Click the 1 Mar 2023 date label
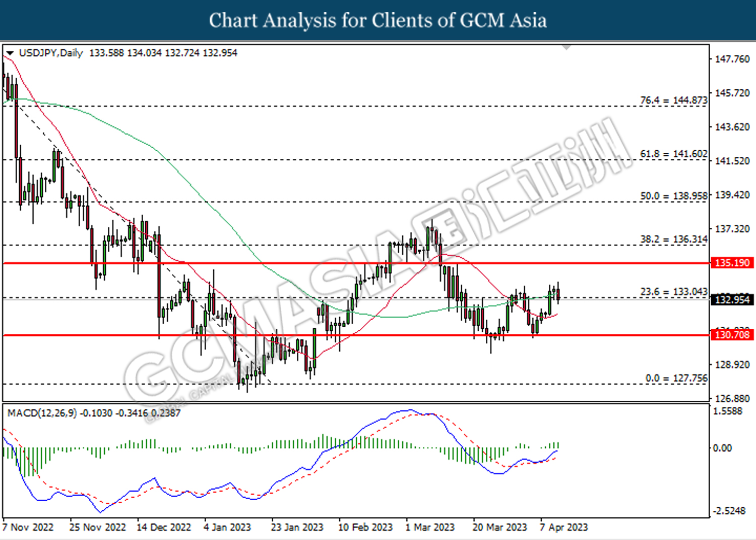 pyautogui.click(x=430, y=527)
